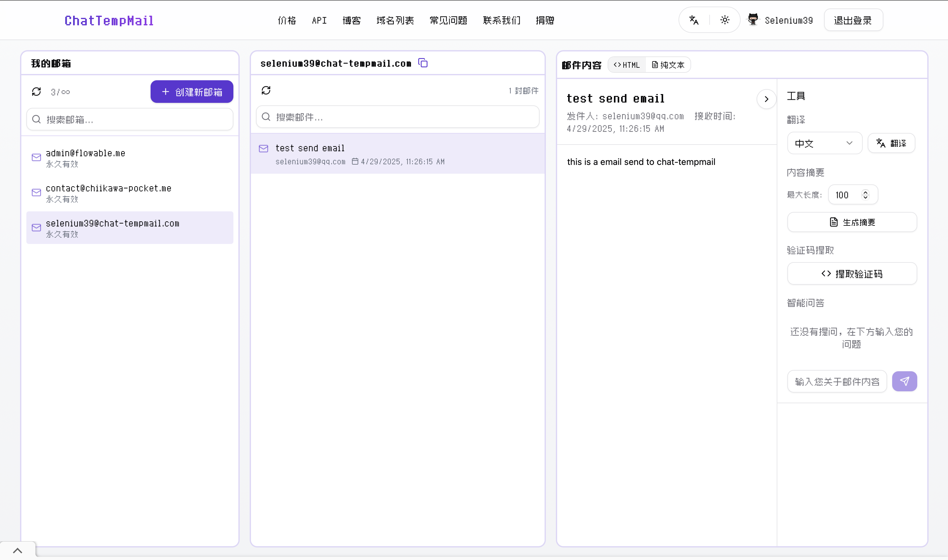
Task: Go to the 常见问题 page
Action: click(448, 20)
